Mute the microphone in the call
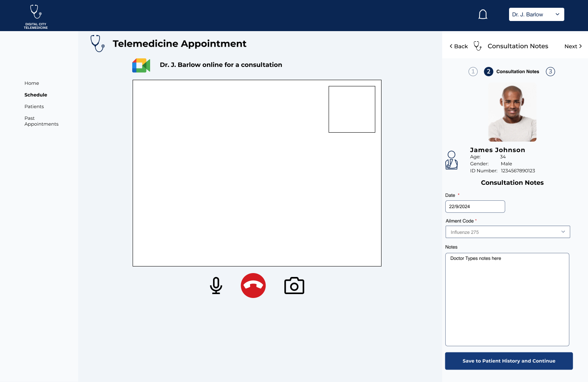The width and height of the screenshot is (588, 382). click(x=216, y=286)
